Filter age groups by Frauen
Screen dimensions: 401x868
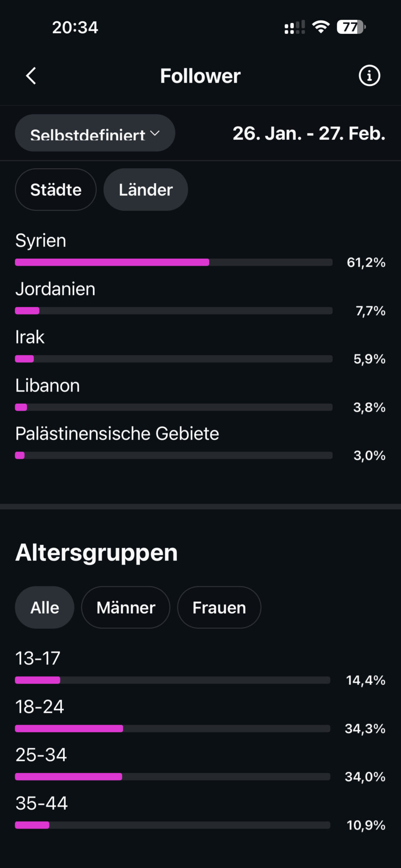point(219,608)
